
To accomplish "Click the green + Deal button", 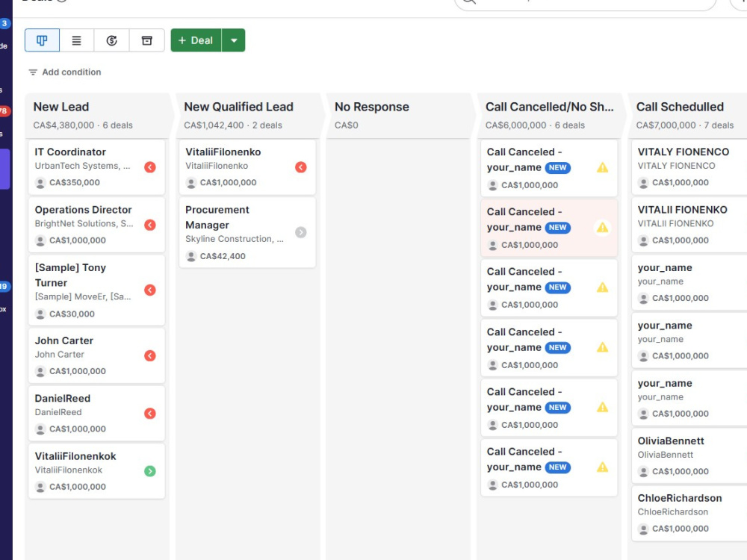I will (196, 40).
